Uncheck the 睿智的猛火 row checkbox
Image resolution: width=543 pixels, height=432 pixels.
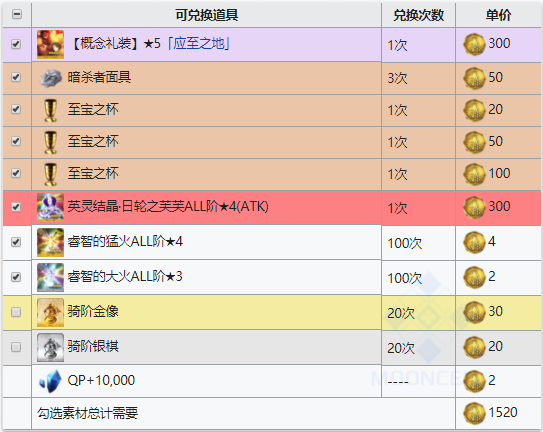pyautogui.click(x=16, y=242)
